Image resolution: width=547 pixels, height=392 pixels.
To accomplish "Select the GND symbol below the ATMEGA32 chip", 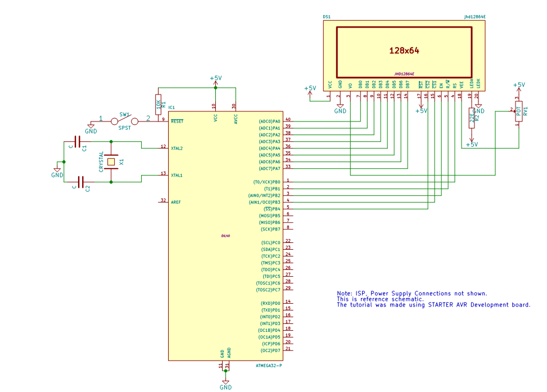I will click(x=225, y=383).
